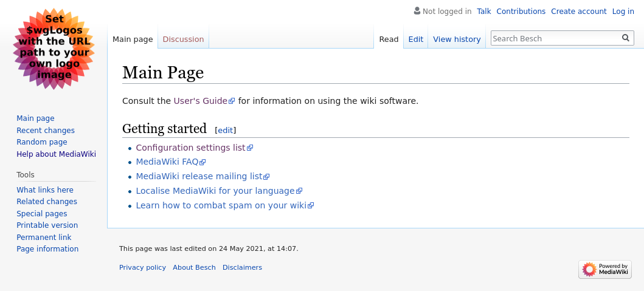Viewport: 644px width, 291px height.
Task: Open Recent changes in sidebar
Action: pos(46,131)
